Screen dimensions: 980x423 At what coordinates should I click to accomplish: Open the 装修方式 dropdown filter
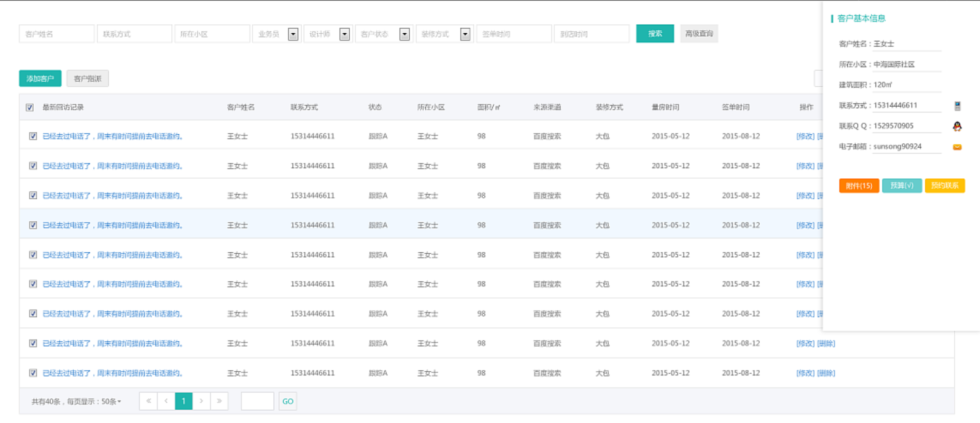coord(445,34)
